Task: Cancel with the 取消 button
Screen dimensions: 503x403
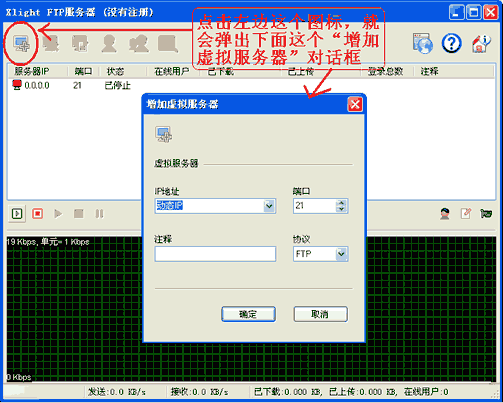Action: pyautogui.click(x=320, y=314)
